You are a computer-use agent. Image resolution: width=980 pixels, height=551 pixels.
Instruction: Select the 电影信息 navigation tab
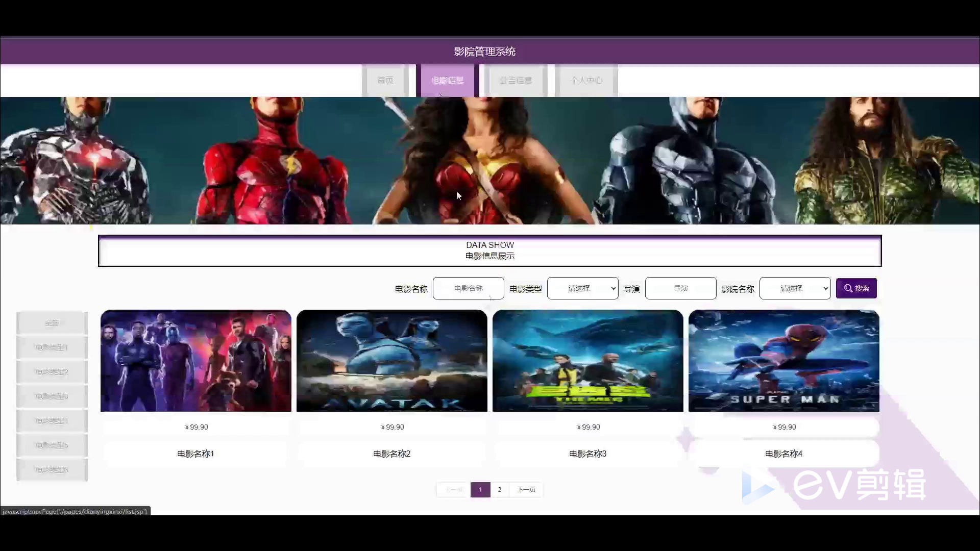(x=447, y=80)
